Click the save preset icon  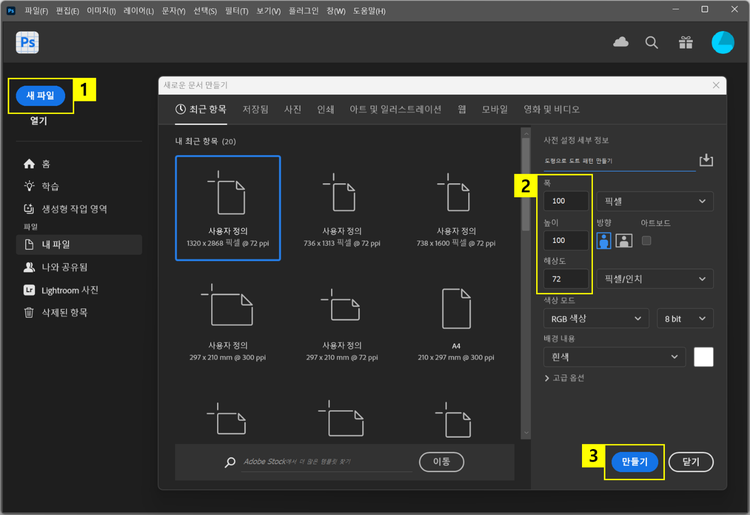(706, 160)
